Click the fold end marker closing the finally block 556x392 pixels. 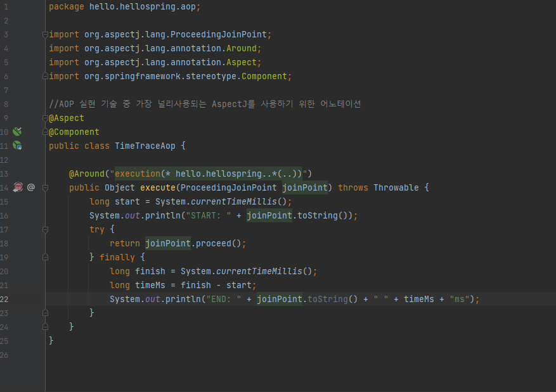tap(45, 313)
